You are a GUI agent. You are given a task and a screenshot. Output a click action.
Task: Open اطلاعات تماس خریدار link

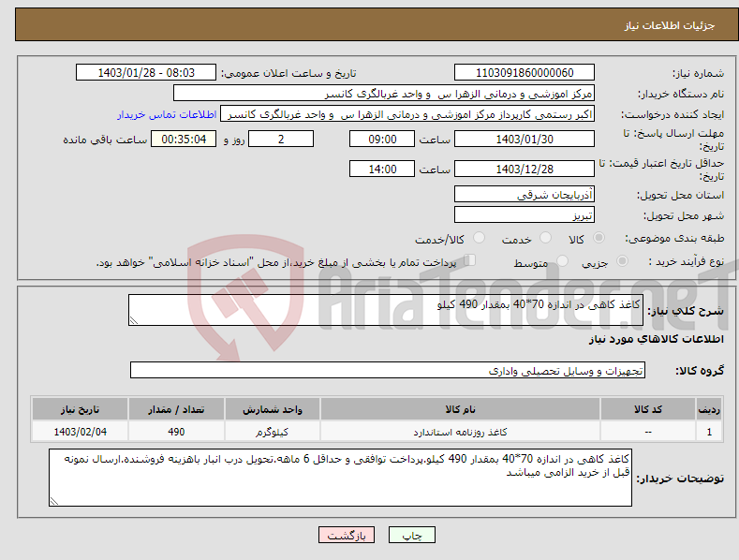tap(167, 114)
